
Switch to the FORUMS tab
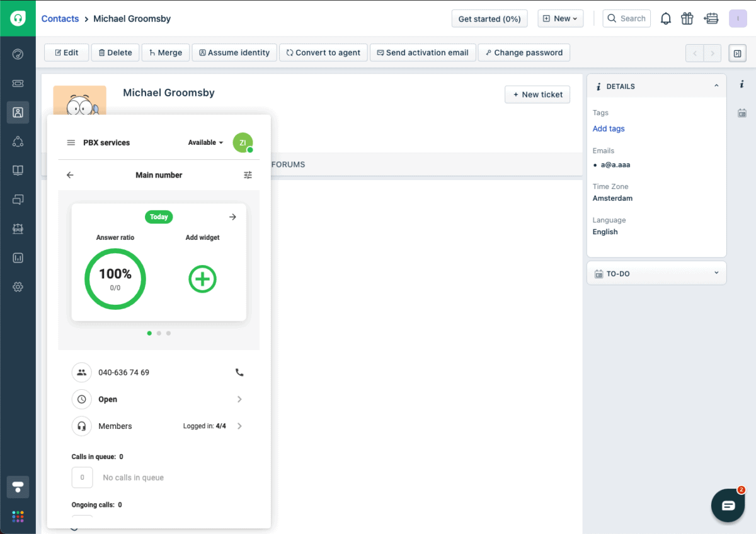[x=288, y=164]
